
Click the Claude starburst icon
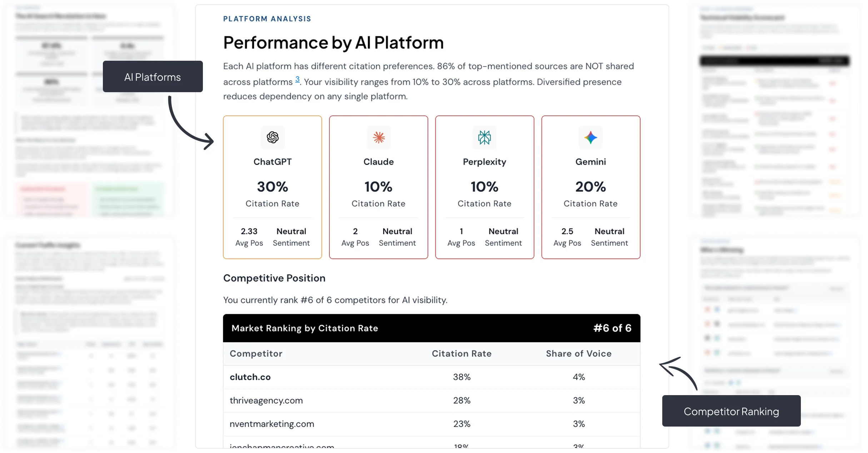[379, 138]
